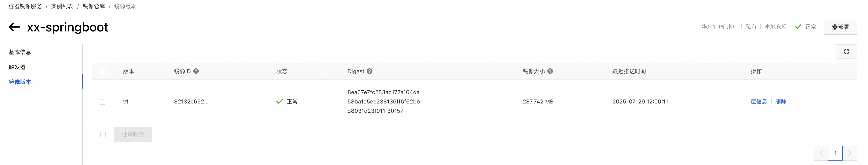Screen dimensions: 868x165
Task: Select the v1 image version checkbox
Action: [x=103, y=102]
